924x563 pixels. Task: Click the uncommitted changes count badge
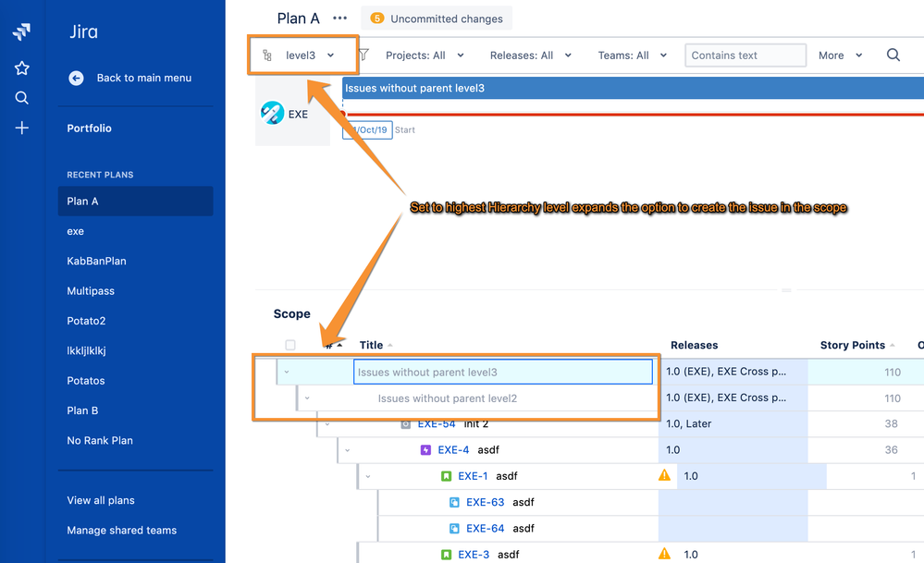click(377, 18)
